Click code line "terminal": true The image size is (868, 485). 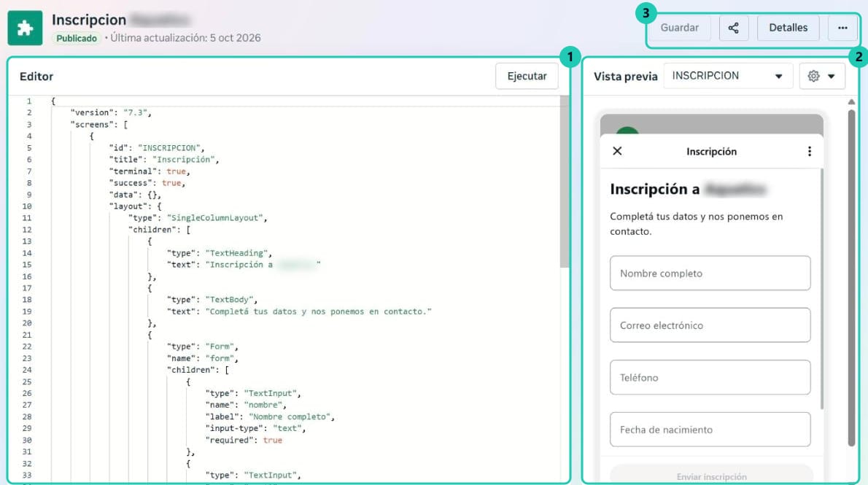[x=150, y=171]
